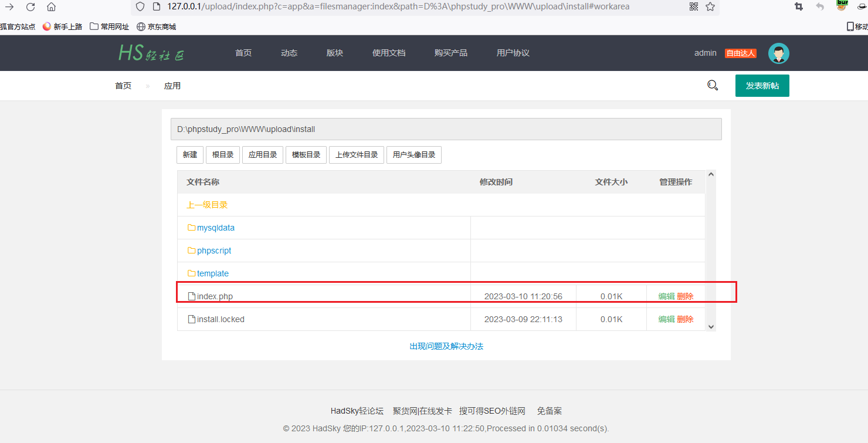Go up via 上一级目录 link
This screenshot has width=868, height=443.
pyautogui.click(x=207, y=205)
